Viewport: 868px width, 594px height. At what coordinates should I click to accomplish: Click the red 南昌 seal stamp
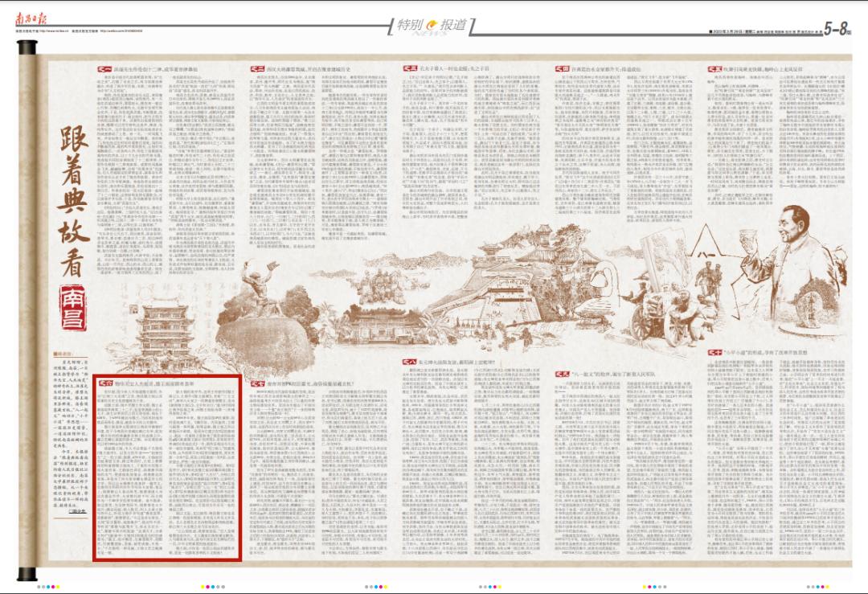(x=74, y=308)
